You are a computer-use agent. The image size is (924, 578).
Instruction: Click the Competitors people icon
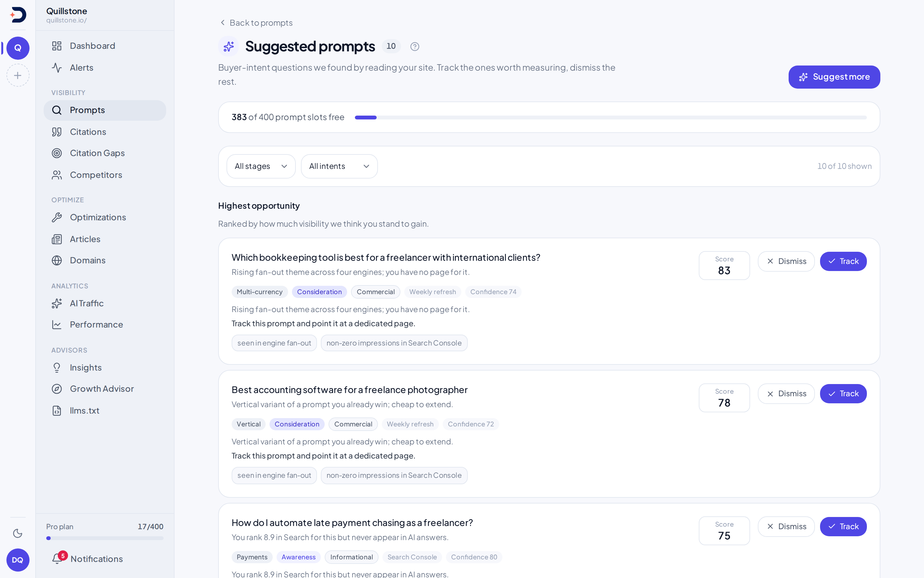tap(57, 175)
